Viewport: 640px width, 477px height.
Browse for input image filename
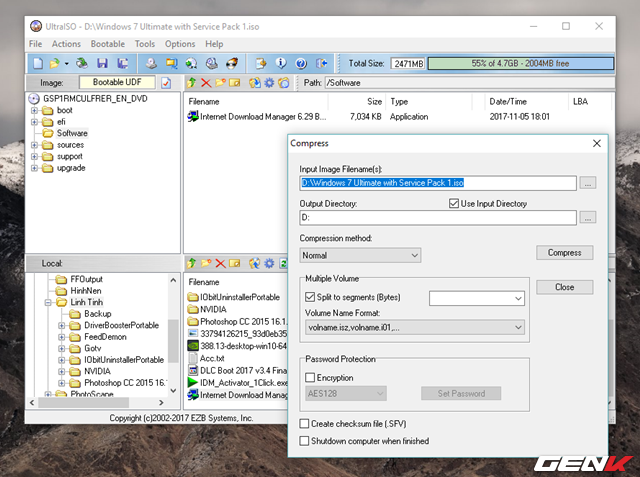(x=588, y=183)
